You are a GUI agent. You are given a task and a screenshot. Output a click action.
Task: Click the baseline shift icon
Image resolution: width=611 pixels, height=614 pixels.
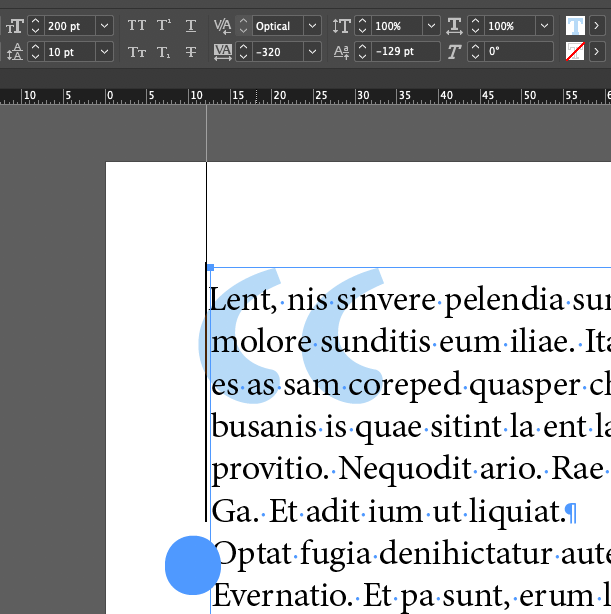pyautogui.click(x=341, y=52)
